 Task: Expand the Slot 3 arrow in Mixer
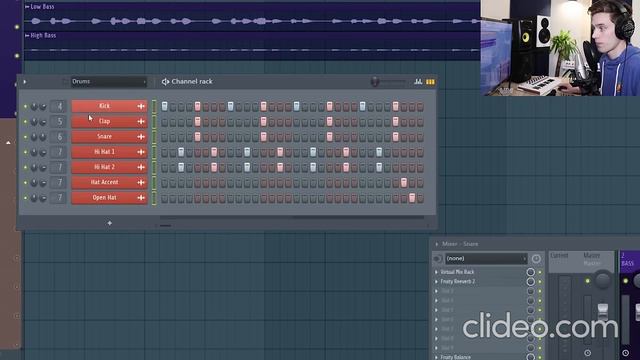[436, 291]
